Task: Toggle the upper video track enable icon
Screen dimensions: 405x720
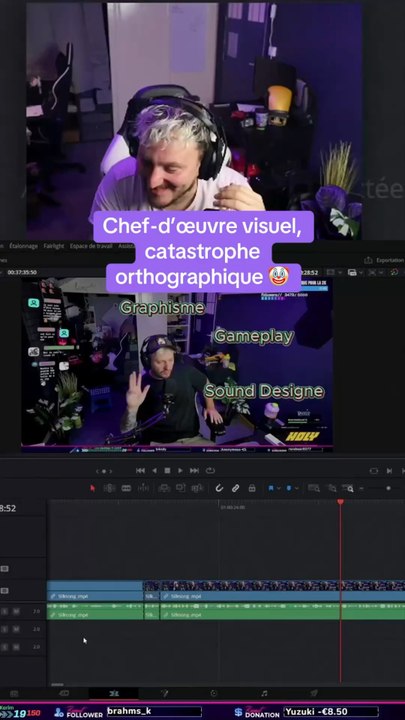Action: point(4,568)
